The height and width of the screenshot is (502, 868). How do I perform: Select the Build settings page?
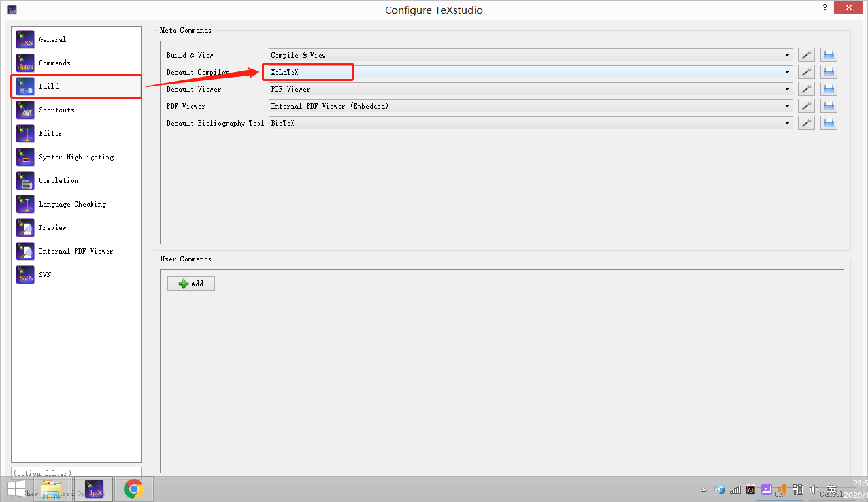click(76, 86)
